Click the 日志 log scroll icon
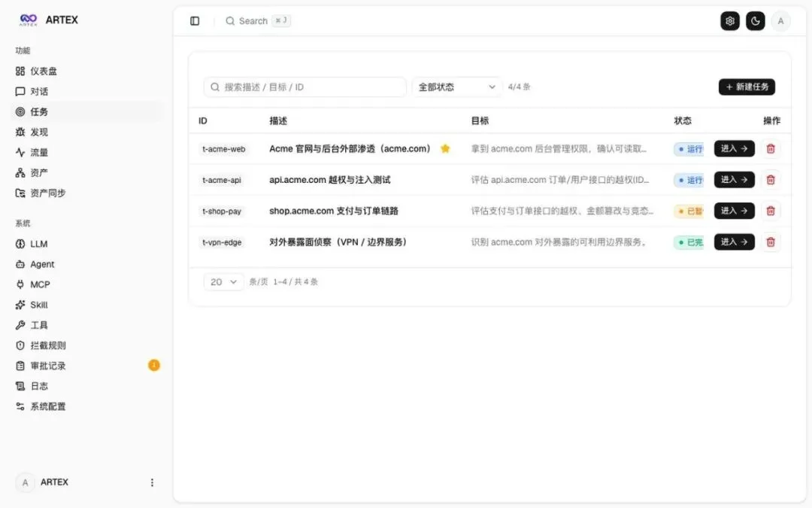The width and height of the screenshot is (812, 508). coord(20,386)
